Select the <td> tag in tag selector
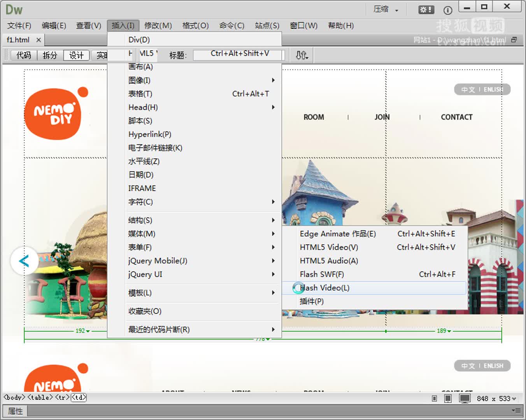This screenshot has height=420, width=526. click(x=79, y=397)
